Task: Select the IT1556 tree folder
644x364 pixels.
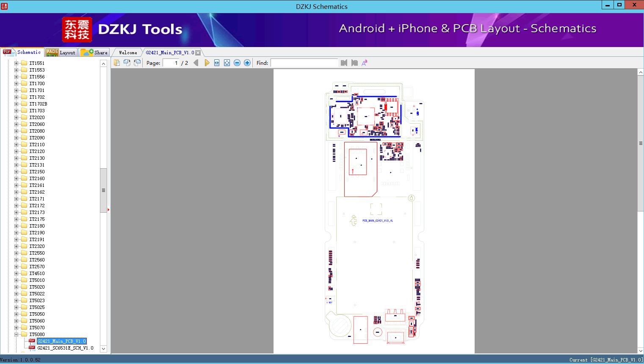Action: pos(37,77)
